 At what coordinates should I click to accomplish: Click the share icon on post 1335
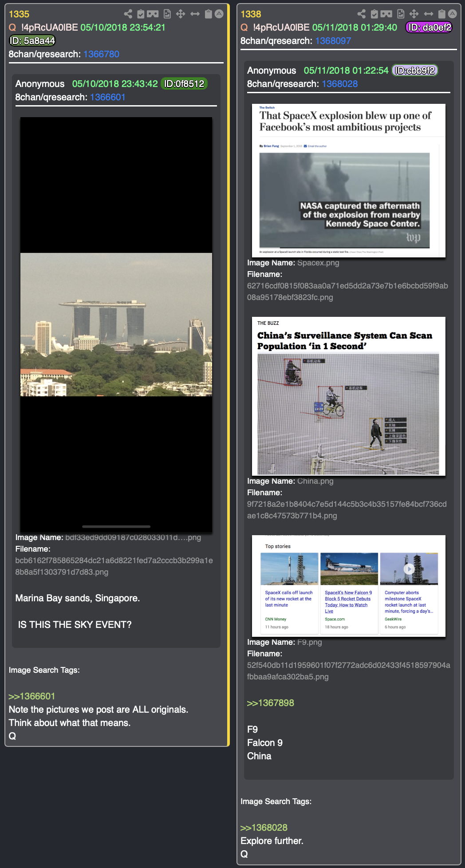128,14
